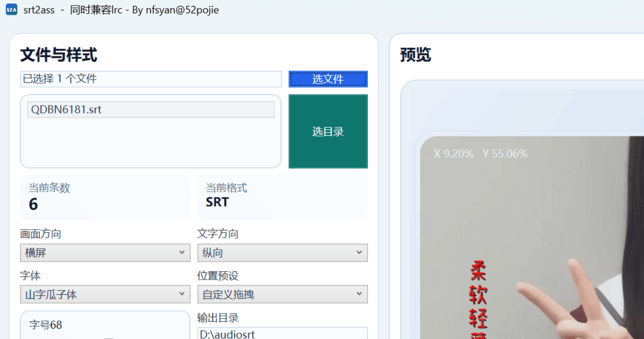Screen dimensions: 644x339
Task: Click the 预览 panel heading
Action: click(x=415, y=55)
